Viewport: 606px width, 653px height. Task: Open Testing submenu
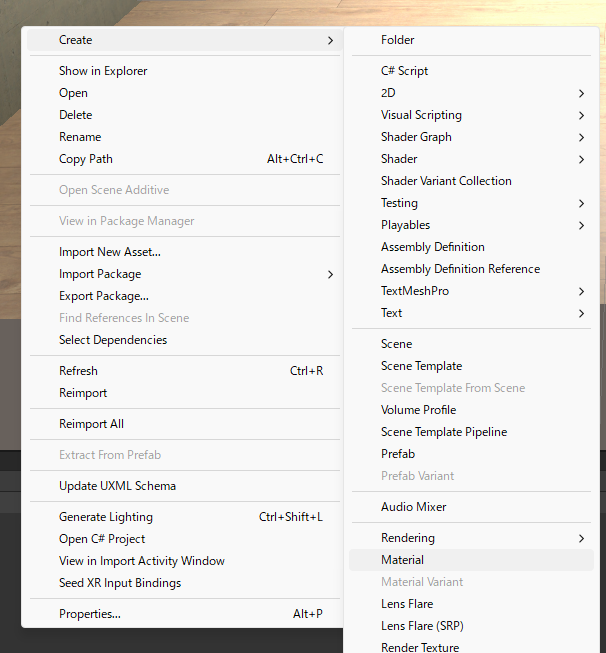coord(471,203)
